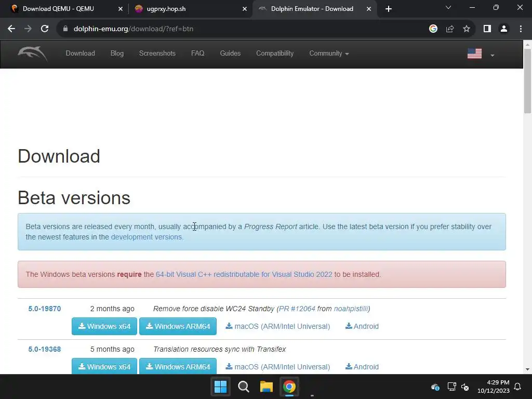Download Android build for 5.0-19368

pyautogui.click(x=362, y=367)
